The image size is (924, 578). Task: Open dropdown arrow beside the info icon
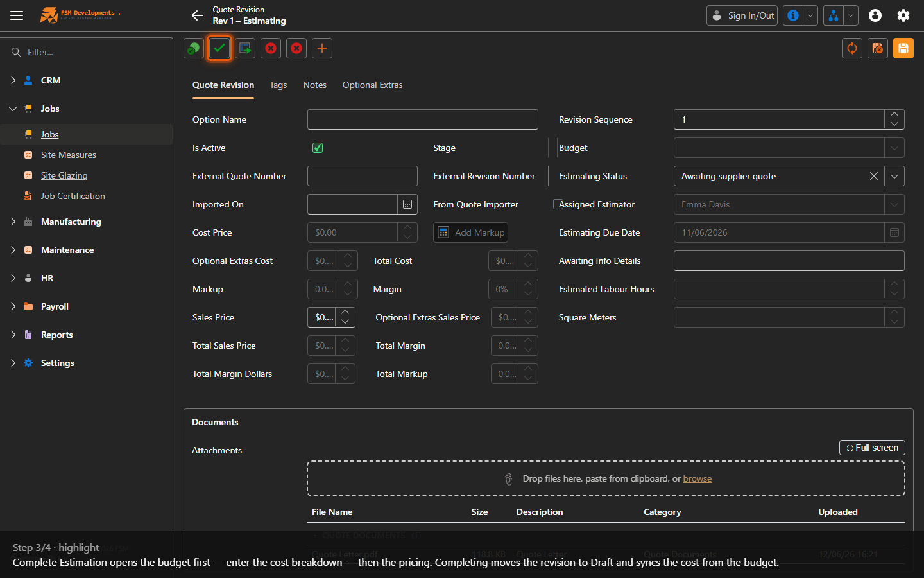810,15
